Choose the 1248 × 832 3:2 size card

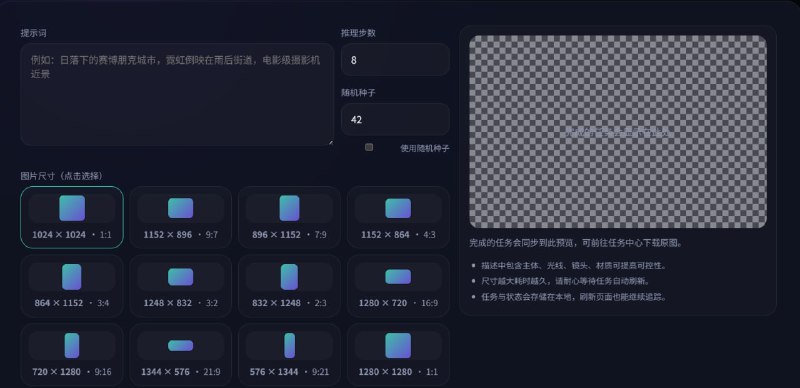click(181, 286)
